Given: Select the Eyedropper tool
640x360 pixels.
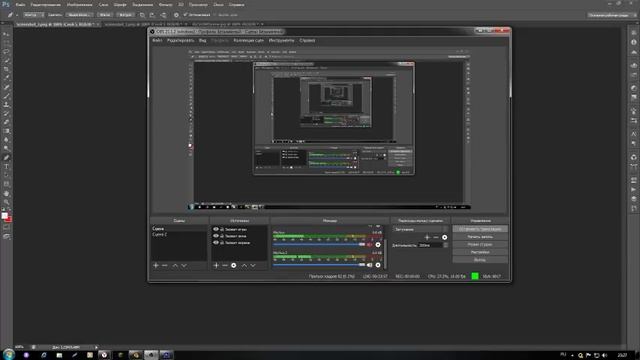Looking at the screenshot, I should coord(6,78).
